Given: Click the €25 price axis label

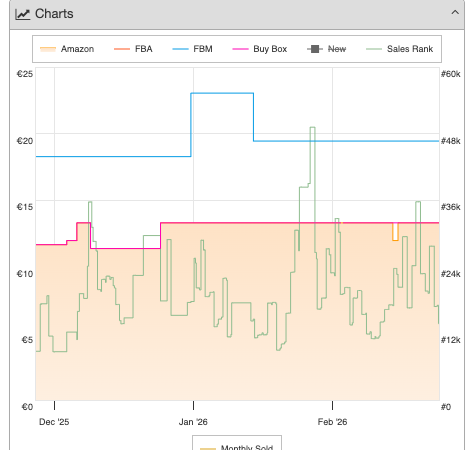Looking at the screenshot, I should coord(25,74).
